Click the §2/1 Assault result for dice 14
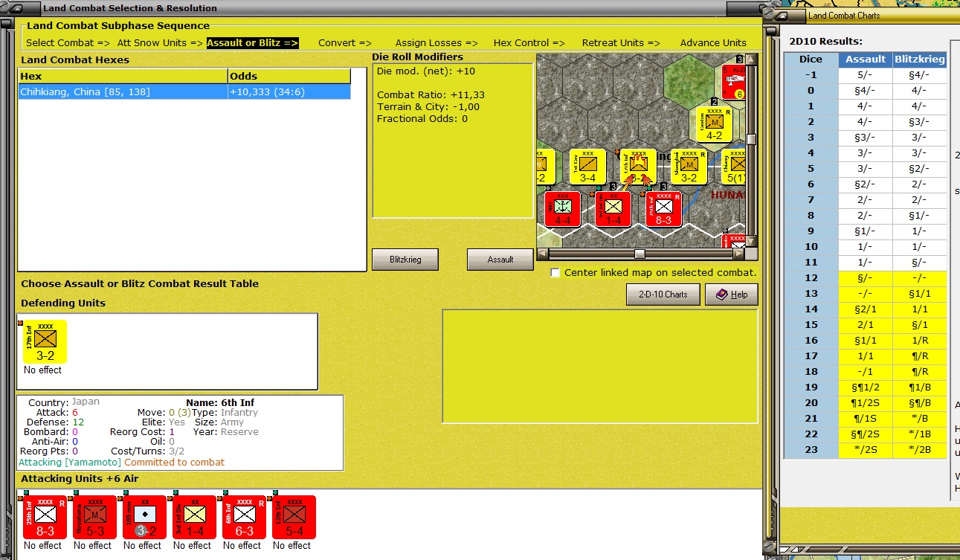 coord(866,309)
